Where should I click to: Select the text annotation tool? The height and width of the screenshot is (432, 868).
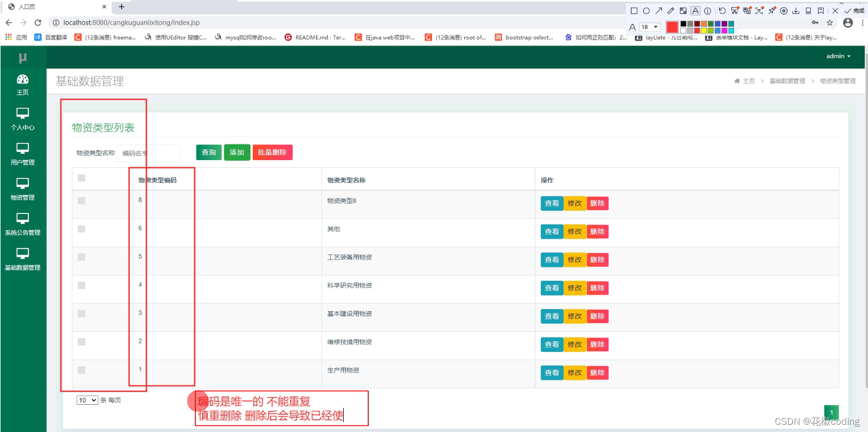pyautogui.click(x=695, y=11)
